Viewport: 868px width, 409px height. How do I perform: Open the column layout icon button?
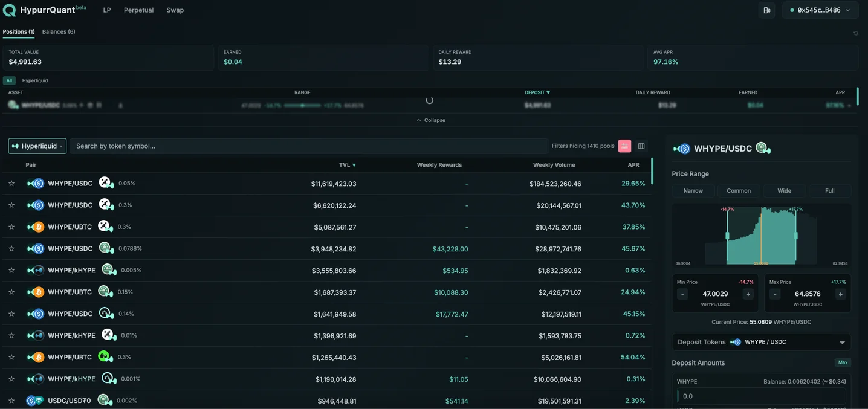[x=641, y=146]
